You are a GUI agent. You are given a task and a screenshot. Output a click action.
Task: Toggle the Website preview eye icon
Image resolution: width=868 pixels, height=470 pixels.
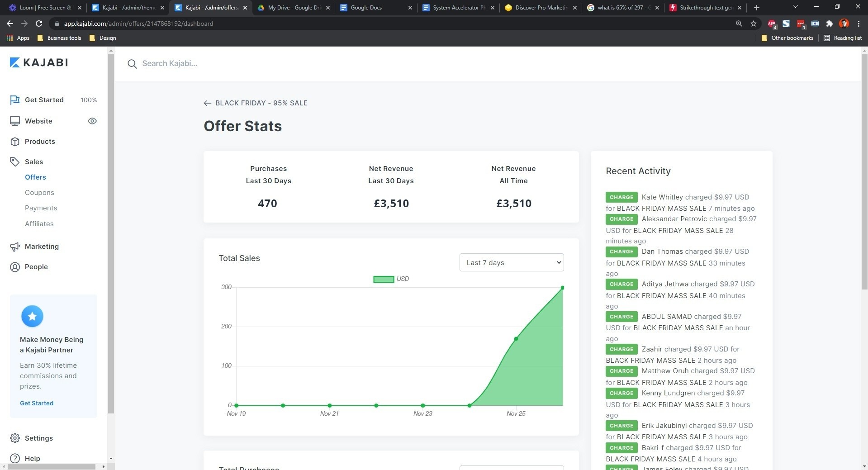pos(92,121)
